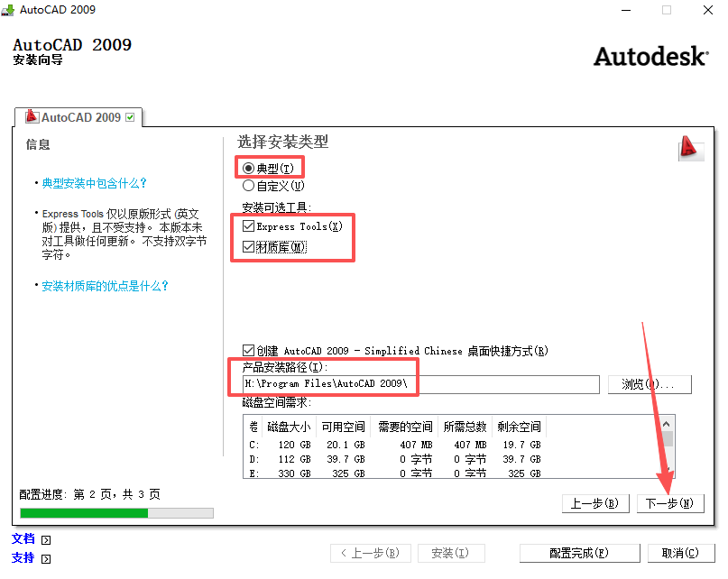
Task: Open the 安装材质库的优点是什么？ link
Action: [x=106, y=286]
